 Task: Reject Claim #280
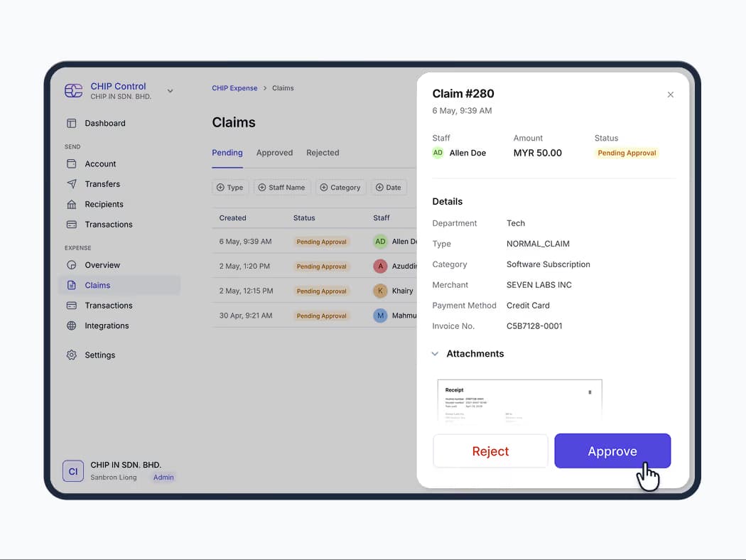pyautogui.click(x=490, y=451)
